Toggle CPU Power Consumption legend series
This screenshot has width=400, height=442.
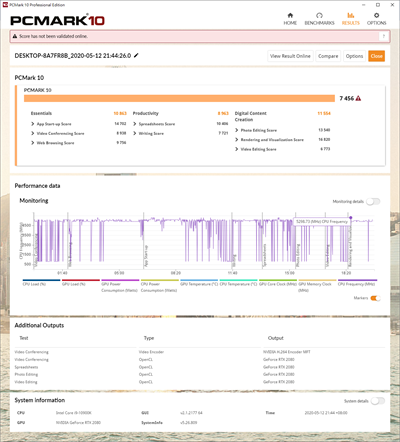click(x=160, y=286)
